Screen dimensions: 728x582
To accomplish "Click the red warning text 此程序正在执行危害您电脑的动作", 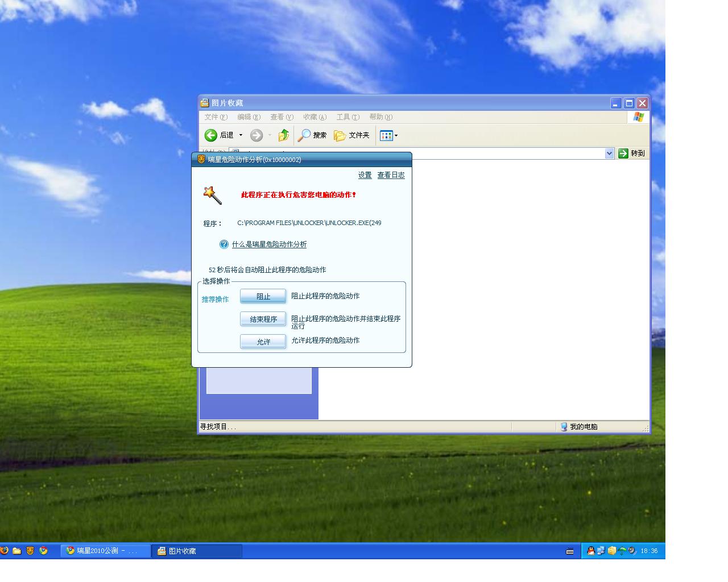I will point(299,195).
